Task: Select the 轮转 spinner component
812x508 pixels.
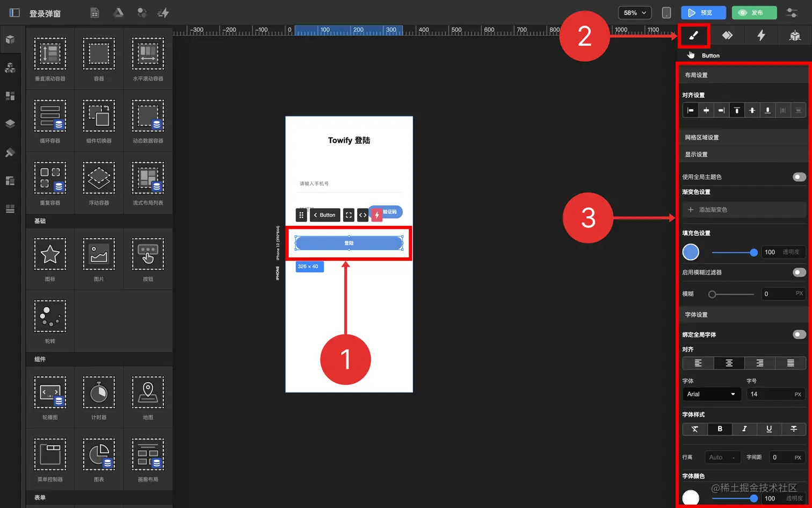Action: point(50,321)
